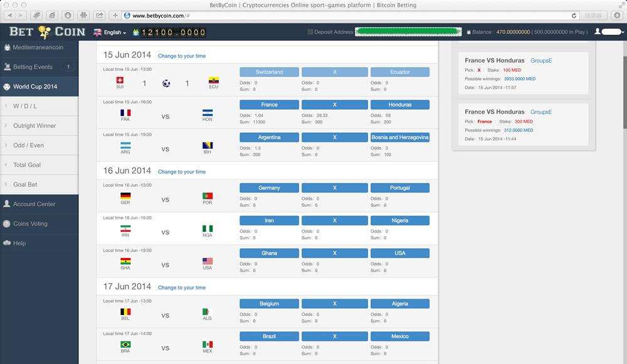The height and width of the screenshot is (364, 627).
Task: Click the Account Center user icon
Action: (7, 204)
